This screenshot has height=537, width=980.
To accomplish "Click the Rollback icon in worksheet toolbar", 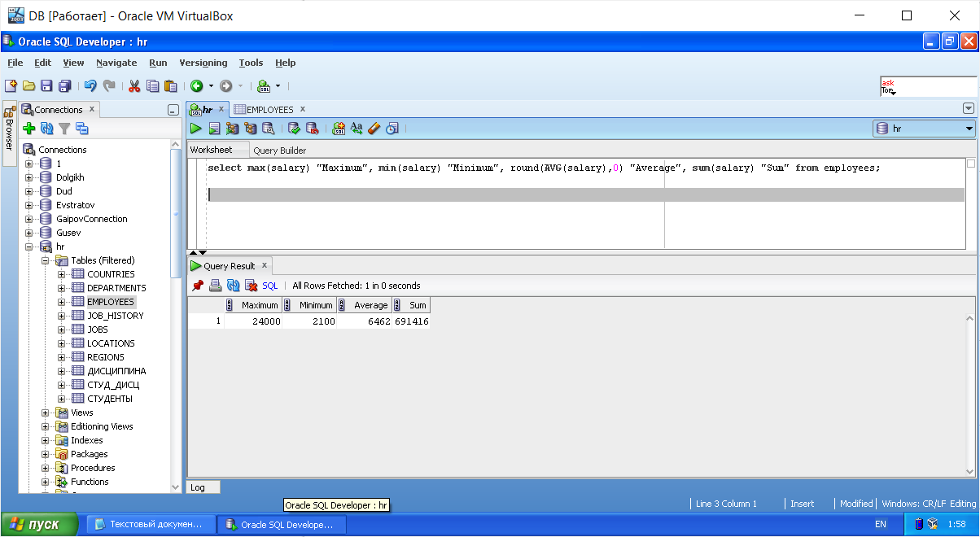I will pos(312,129).
